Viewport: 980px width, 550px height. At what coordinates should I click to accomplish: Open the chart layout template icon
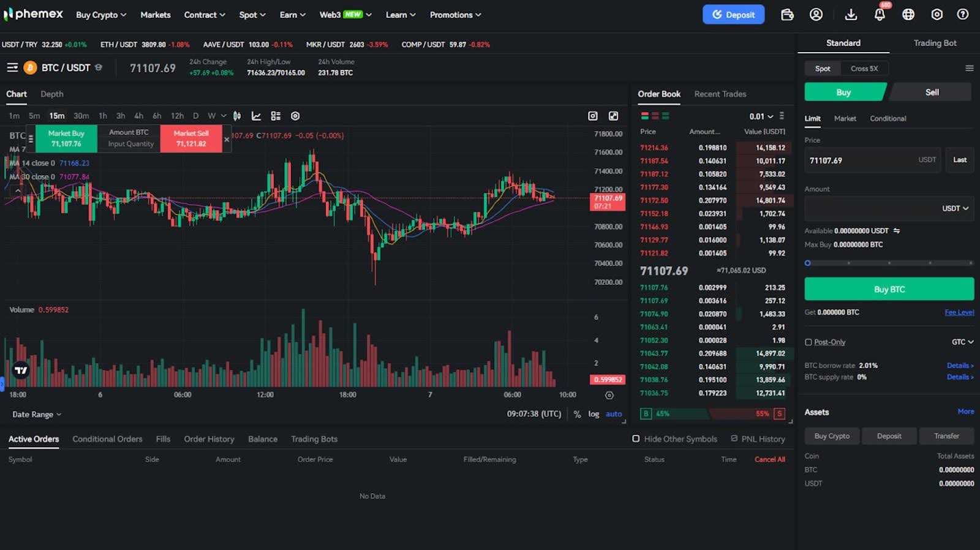pos(276,116)
